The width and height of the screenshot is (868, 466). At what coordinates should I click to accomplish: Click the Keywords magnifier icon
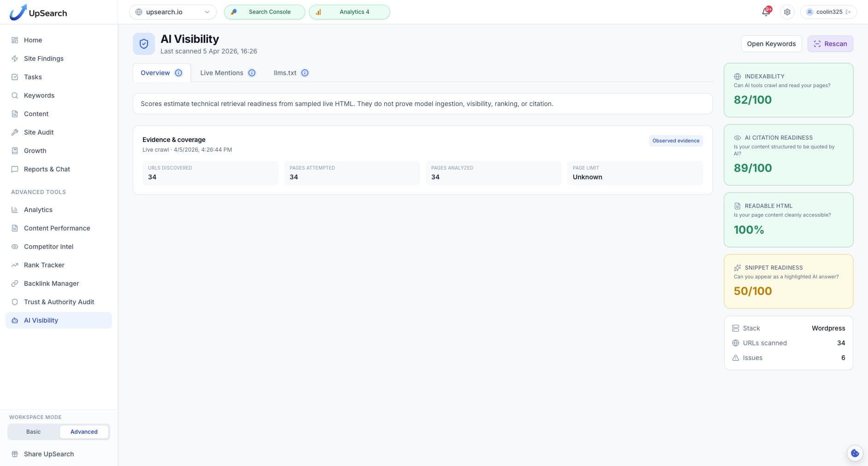pos(15,95)
